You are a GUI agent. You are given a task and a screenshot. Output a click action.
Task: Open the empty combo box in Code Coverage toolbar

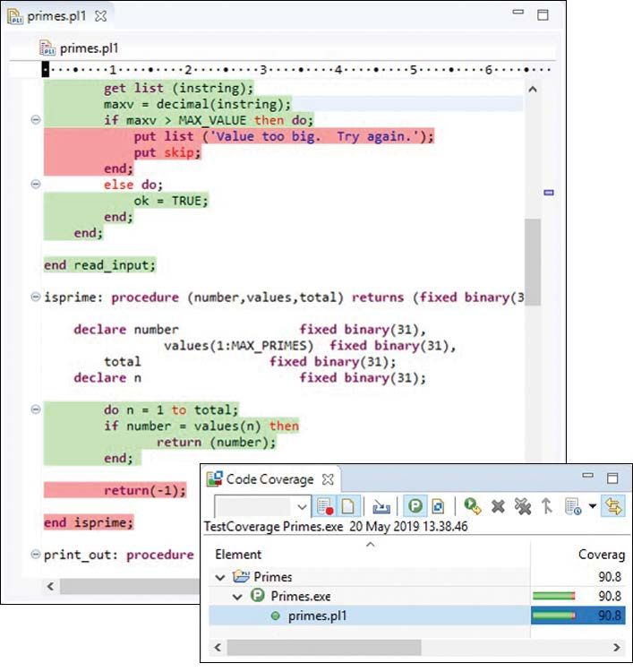click(x=261, y=506)
